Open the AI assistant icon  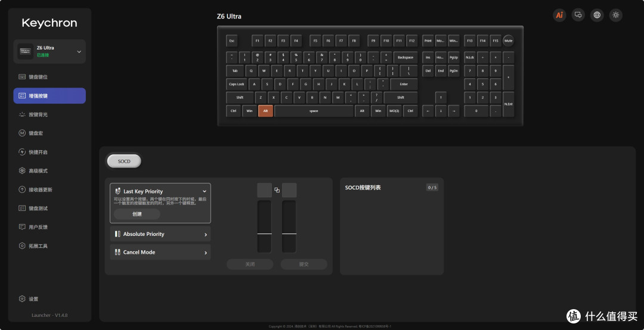click(559, 15)
